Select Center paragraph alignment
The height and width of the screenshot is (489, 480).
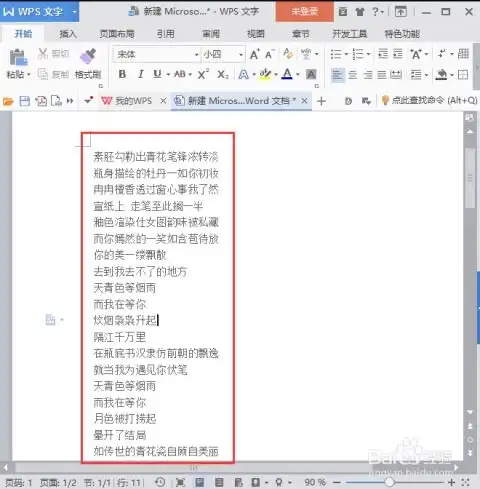[353, 75]
